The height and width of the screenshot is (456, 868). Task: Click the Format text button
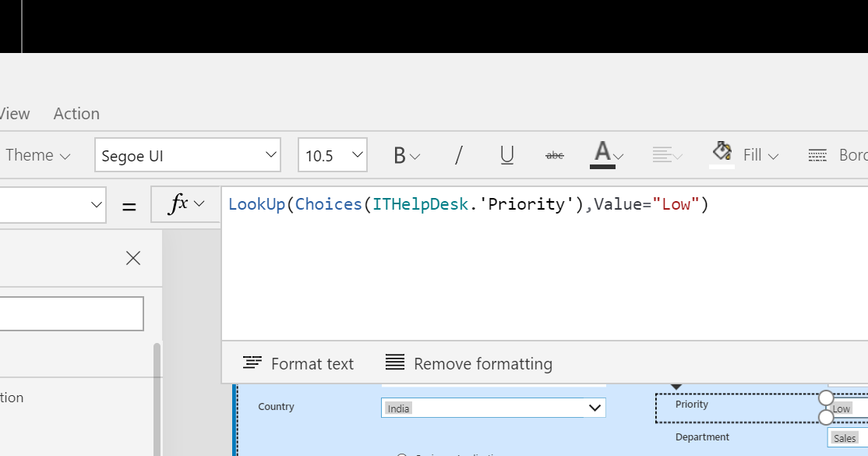coord(298,363)
